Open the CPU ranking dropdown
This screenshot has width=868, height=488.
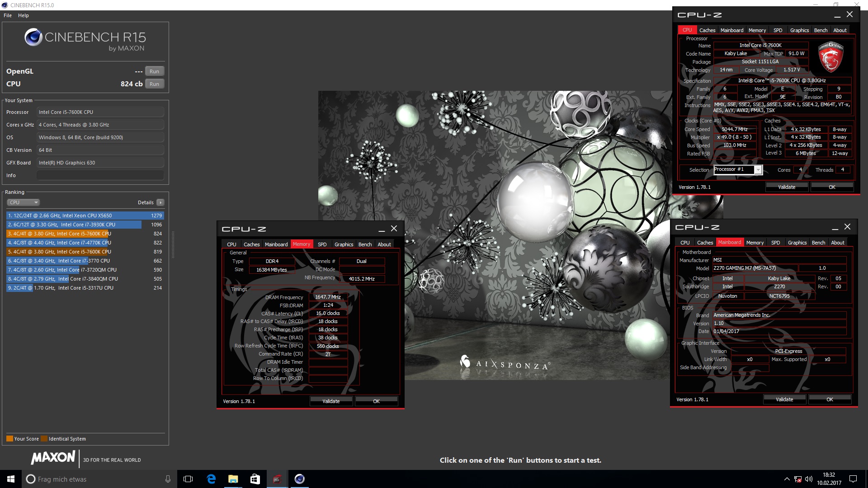[23, 202]
